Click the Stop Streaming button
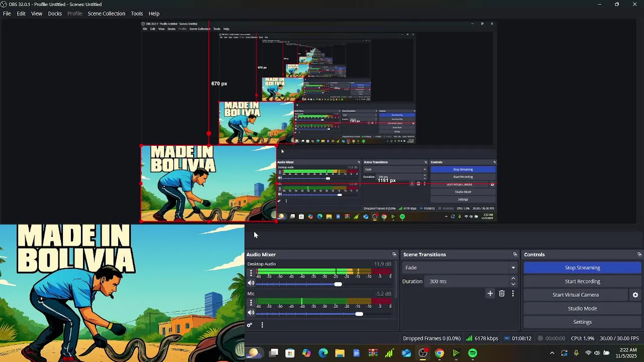Screen dimensions: 644x362 pos(582,268)
